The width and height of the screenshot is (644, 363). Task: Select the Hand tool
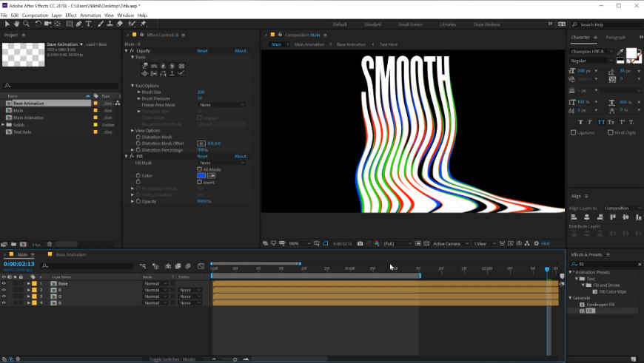click(16, 24)
